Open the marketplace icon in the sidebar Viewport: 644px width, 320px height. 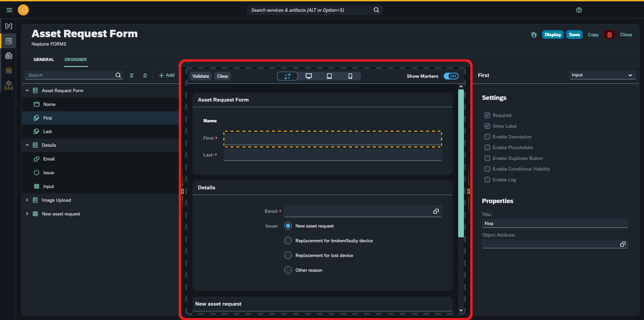coord(8,70)
